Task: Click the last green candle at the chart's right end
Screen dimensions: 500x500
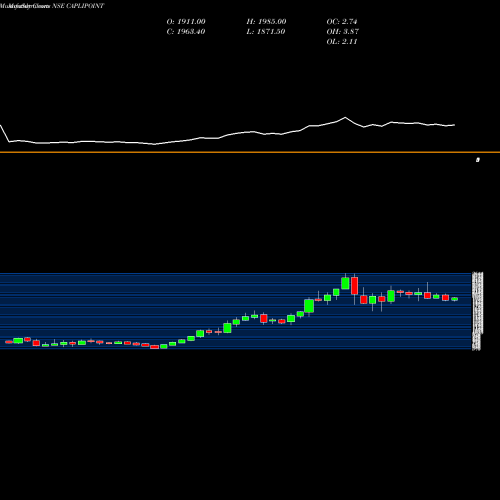Action: coord(455,299)
